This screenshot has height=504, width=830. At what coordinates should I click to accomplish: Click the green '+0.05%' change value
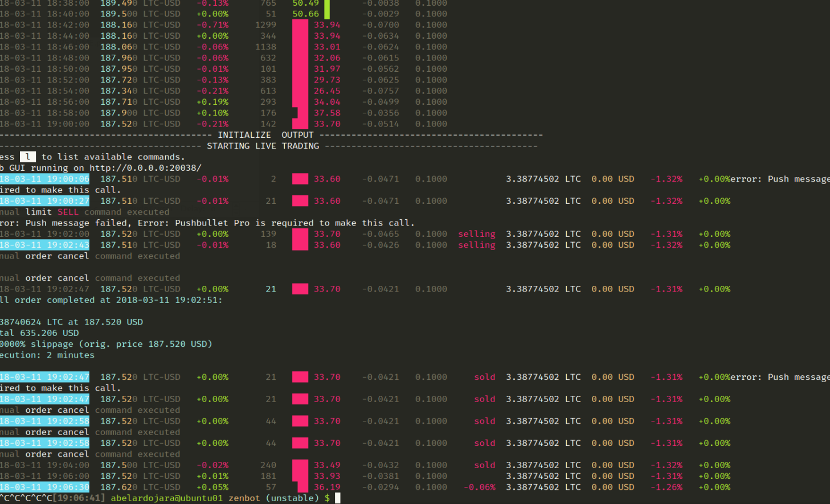pyautogui.click(x=212, y=487)
